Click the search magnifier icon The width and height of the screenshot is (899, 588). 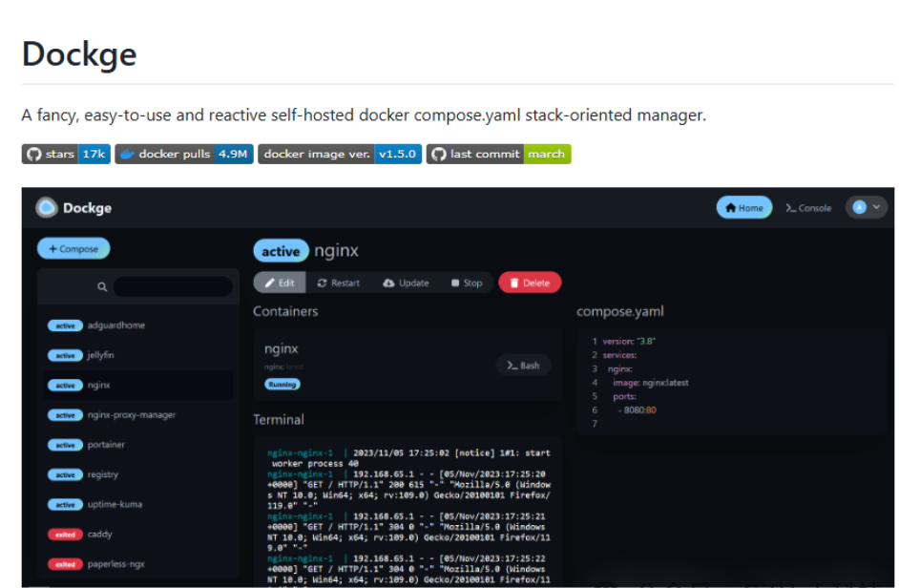(x=102, y=286)
